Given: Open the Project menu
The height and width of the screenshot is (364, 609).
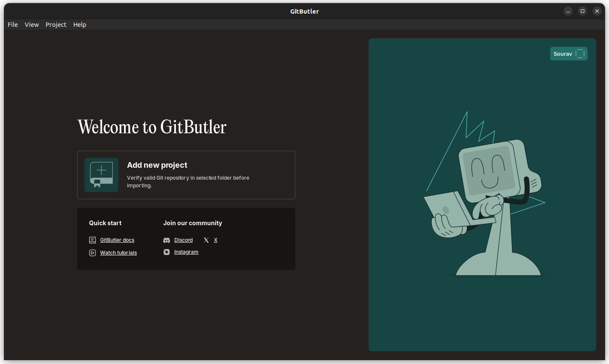Looking at the screenshot, I should click(x=56, y=24).
